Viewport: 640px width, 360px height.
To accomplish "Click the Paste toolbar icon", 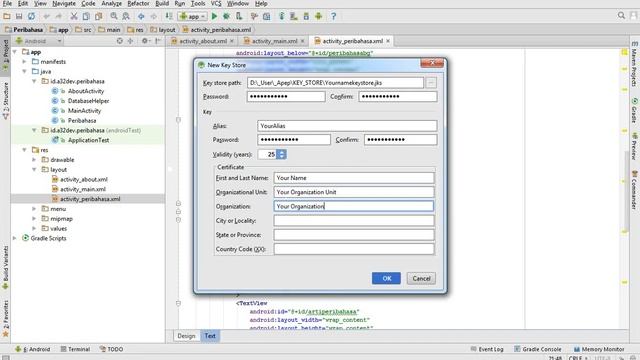I will (98, 16).
